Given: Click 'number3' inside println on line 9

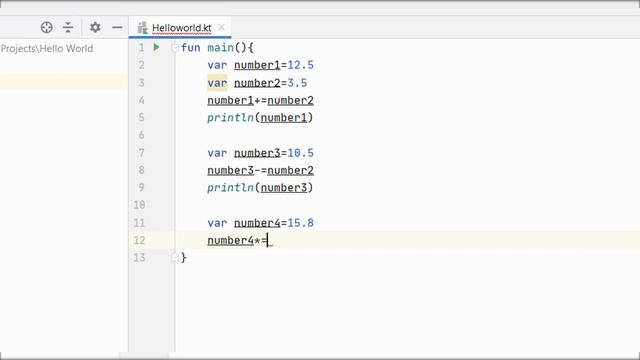Looking at the screenshot, I should (284, 188).
